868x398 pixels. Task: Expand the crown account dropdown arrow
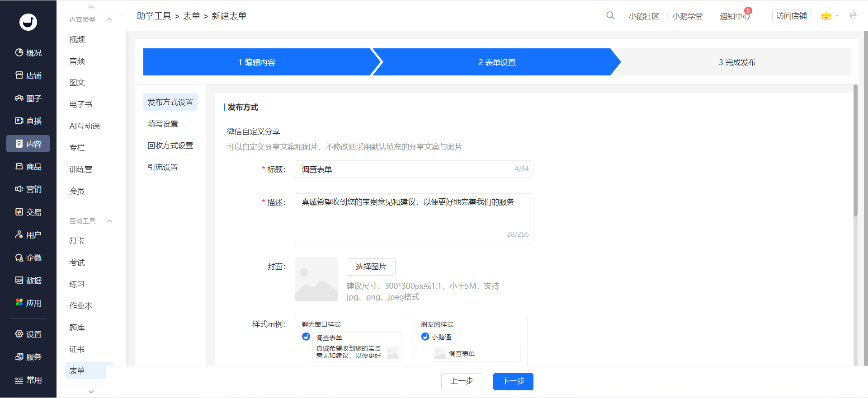(x=837, y=16)
